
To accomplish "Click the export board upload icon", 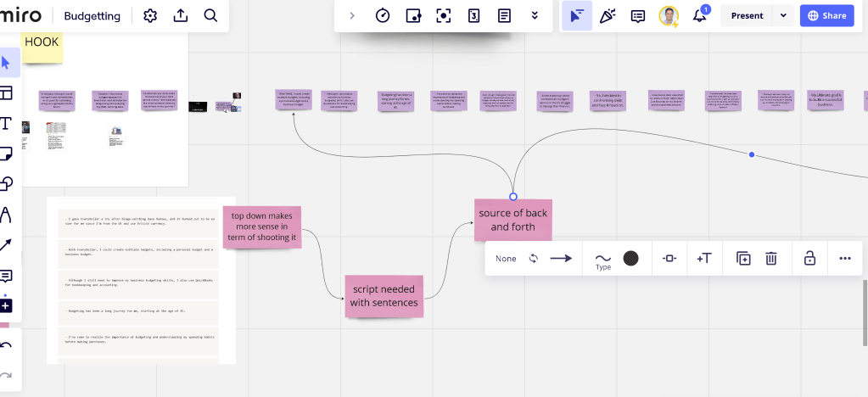I will point(181,15).
